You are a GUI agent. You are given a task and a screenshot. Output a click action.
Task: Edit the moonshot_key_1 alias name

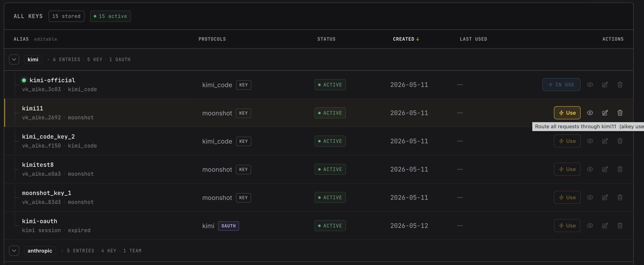(x=46, y=193)
